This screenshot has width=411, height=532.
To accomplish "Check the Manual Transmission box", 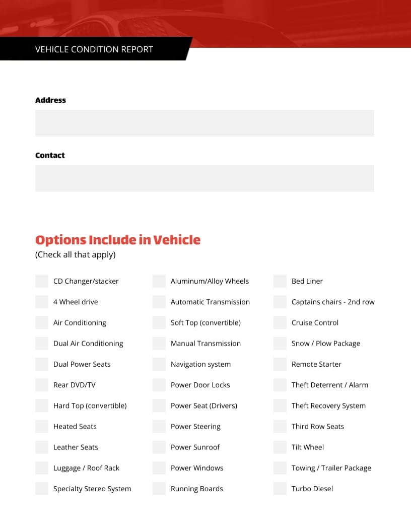I will tap(159, 344).
